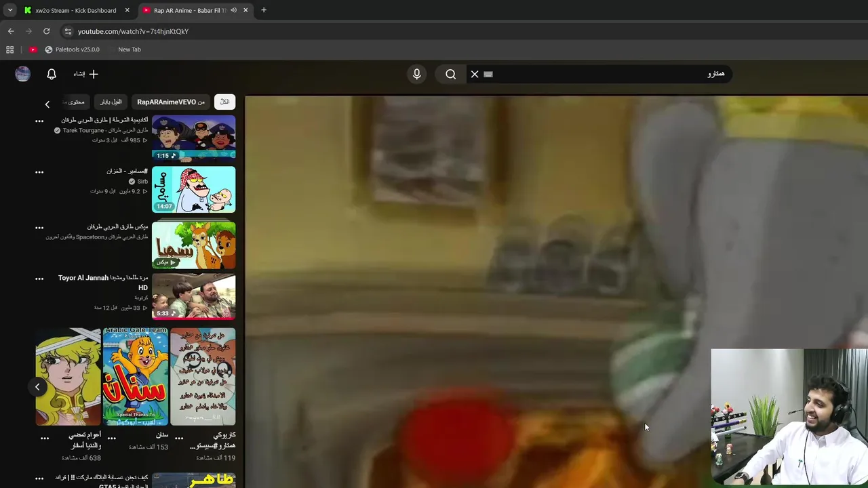The width and height of the screenshot is (868, 488).
Task: Start voice search with the microphone icon
Action: (417, 74)
